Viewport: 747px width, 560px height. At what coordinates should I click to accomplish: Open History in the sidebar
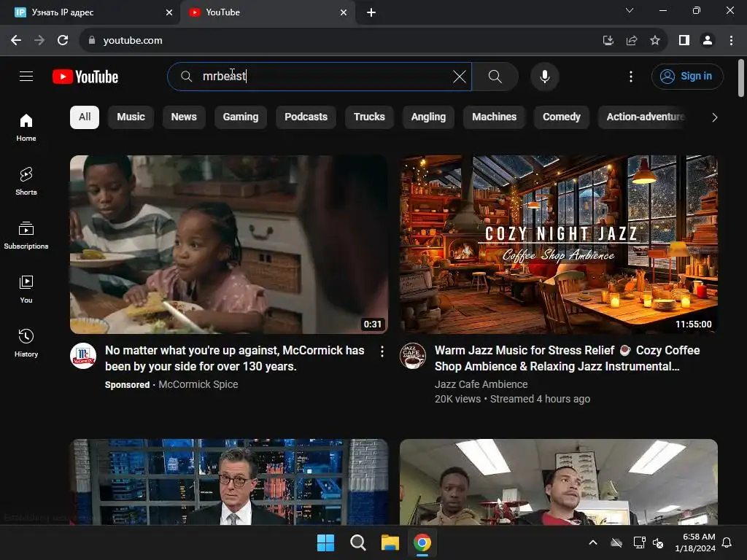26,343
